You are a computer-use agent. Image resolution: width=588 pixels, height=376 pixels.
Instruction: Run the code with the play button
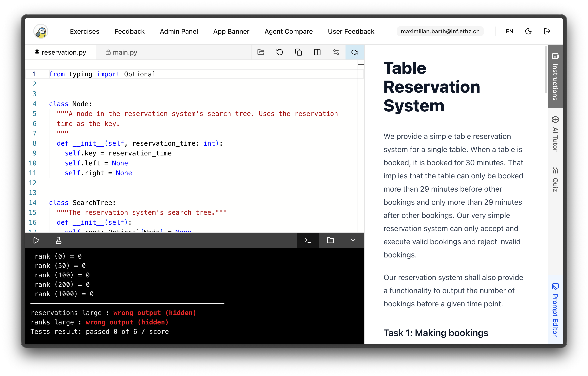click(36, 240)
